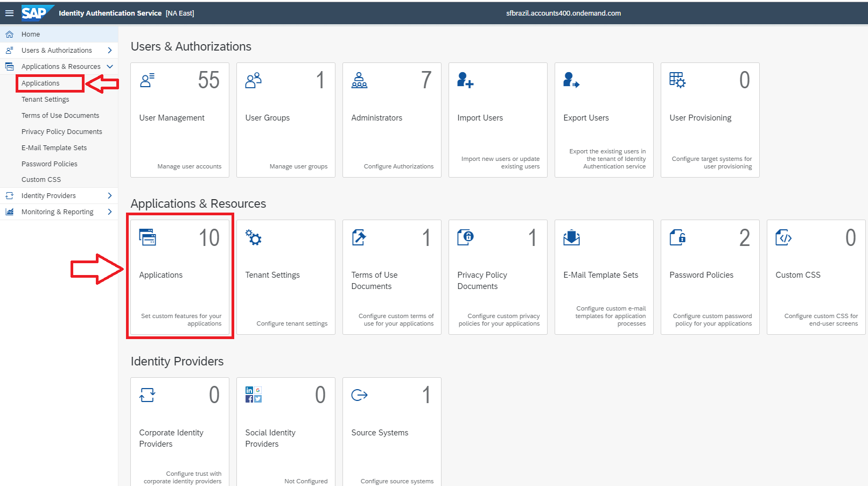
Task: Click the Custom CSS code icon
Action: pyautogui.click(x=783, y=237)
